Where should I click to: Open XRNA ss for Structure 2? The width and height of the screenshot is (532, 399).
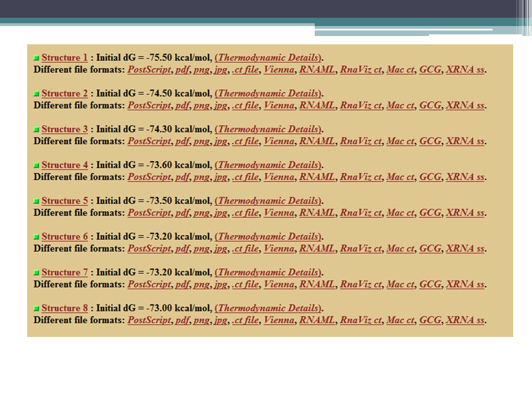coord(465,105)
